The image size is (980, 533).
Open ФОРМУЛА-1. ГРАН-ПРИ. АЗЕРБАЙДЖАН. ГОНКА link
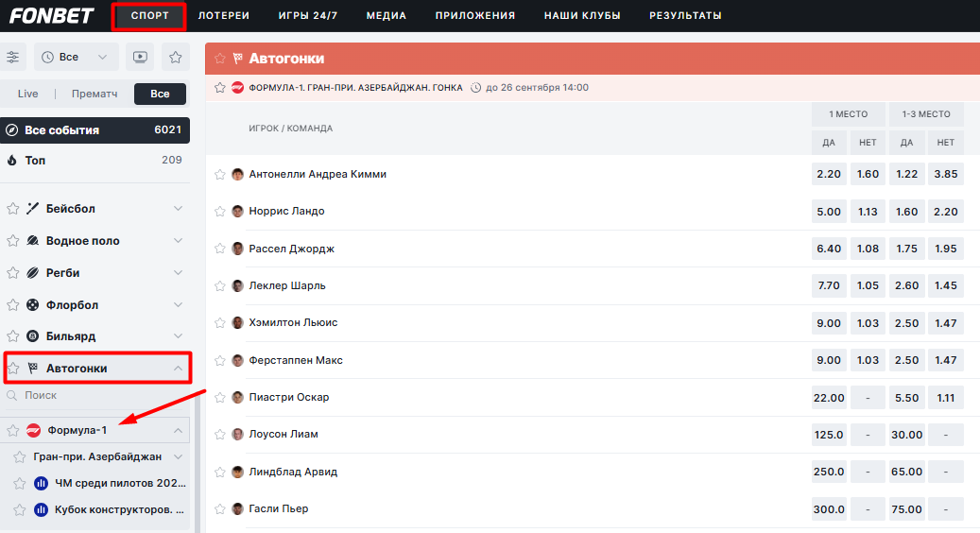(x=355, y=88)
